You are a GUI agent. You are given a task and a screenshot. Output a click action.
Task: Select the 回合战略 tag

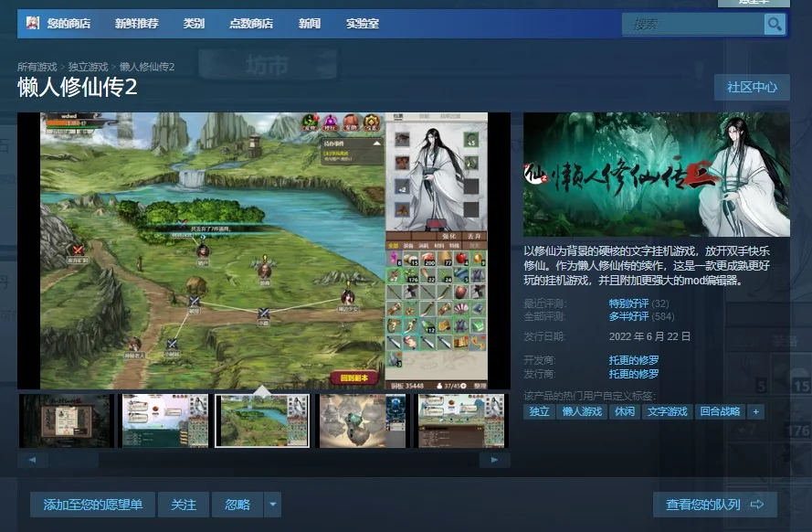pos(720,412)
